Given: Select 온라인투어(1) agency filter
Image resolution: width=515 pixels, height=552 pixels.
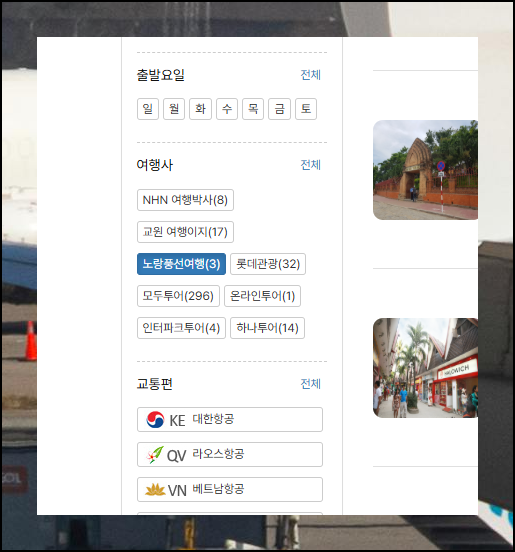Looking at the screenshot, I should [262, 296].
